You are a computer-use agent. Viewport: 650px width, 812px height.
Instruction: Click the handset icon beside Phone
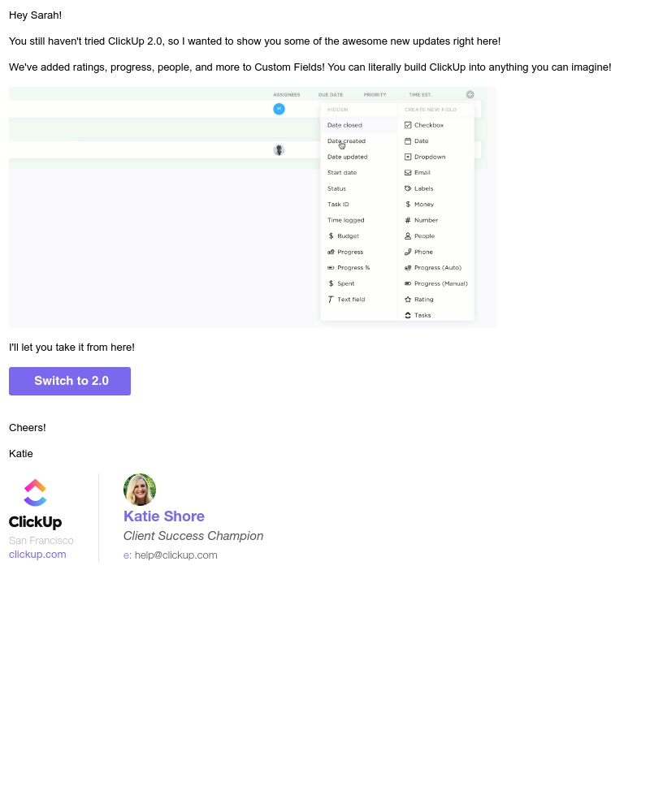(x=408, y=253)
